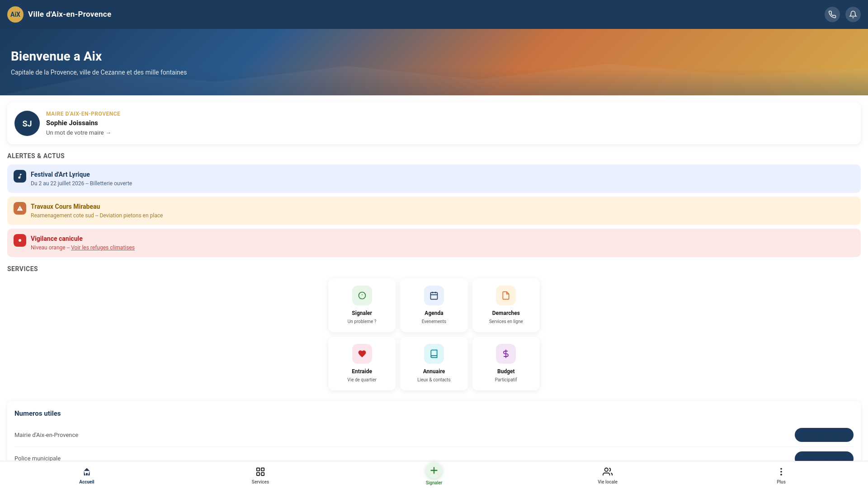Click the red dot icon of Vigilance canicule
868x488 pixels.
click(x=20, y=240)
